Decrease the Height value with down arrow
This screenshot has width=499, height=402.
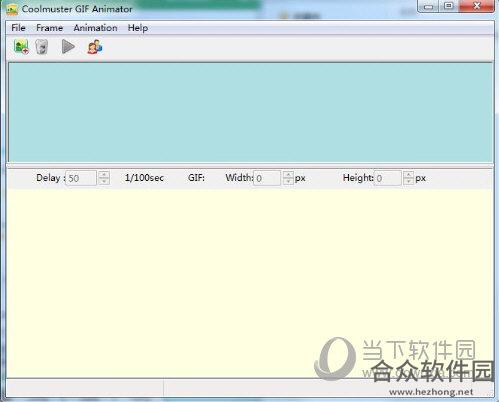tap(408, 182)
